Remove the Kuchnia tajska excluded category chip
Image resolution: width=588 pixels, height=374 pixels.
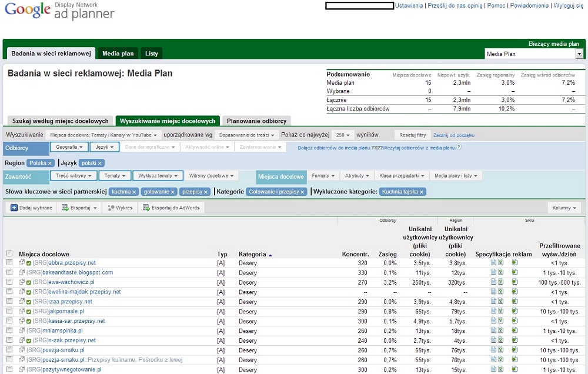pos(422,192)
